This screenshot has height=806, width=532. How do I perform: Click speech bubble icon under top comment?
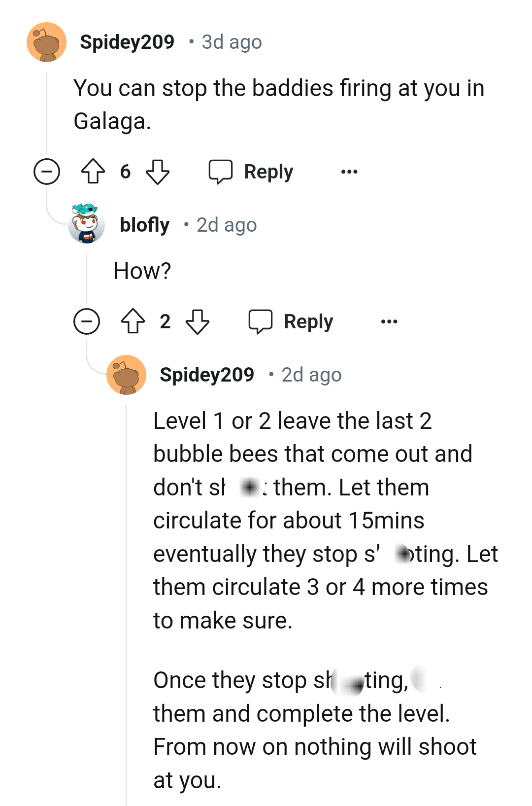tap(220, 172)
